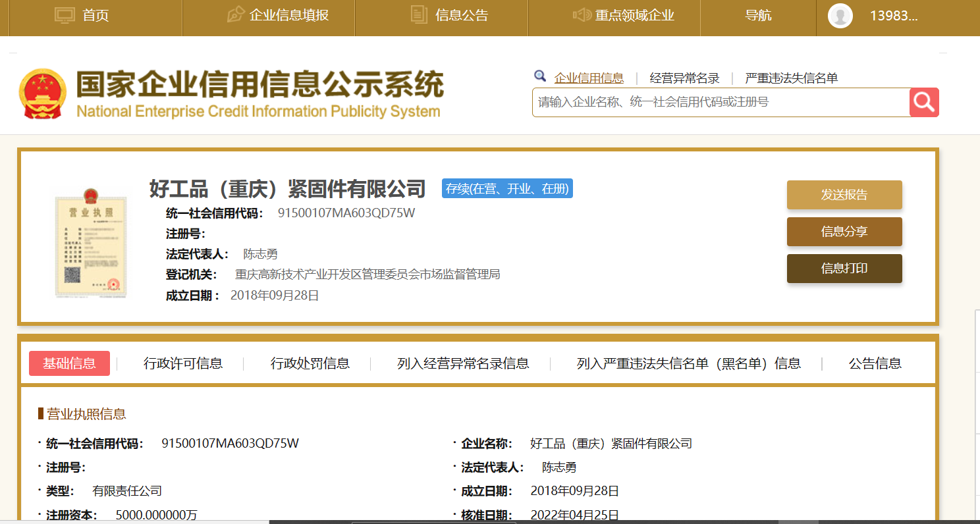This screenshot has width=980, height=524.
Task: Switch to the 列入经营异常名录信息 tab
Action: pyautogui.click(x=463, y=363)
